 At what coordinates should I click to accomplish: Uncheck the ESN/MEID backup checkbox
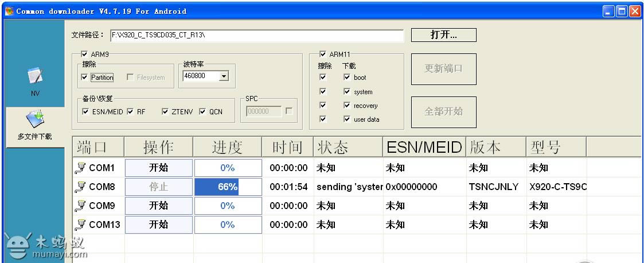(x=85, y=112)
